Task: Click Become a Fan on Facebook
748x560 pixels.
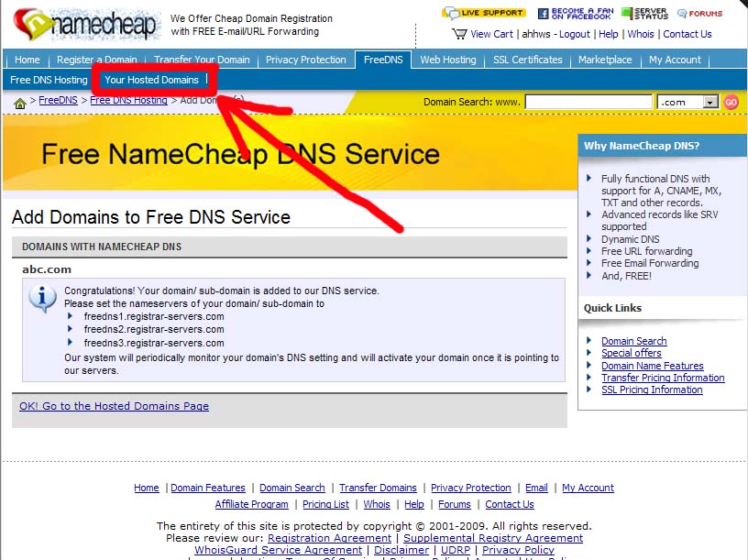Action: 576,14
